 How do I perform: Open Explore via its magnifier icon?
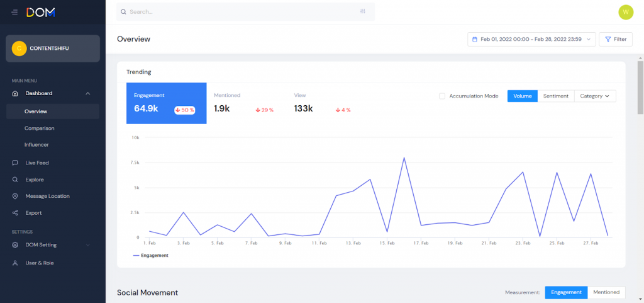pyautogui.click(x=15, y=180)
